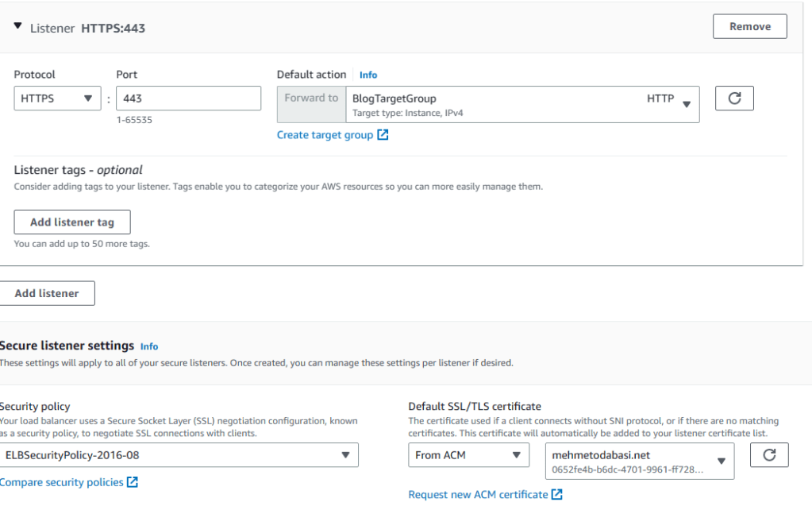Click external icon after Request new ACM certificate
The height and width of the screenshot is (506, 812).
556,494
